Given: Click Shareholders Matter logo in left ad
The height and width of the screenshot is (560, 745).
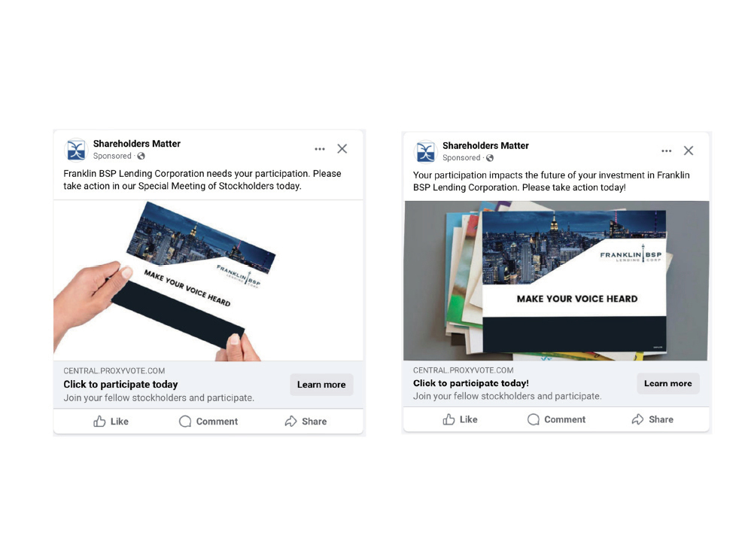Looking at the screenshot, I should [76, 151].
